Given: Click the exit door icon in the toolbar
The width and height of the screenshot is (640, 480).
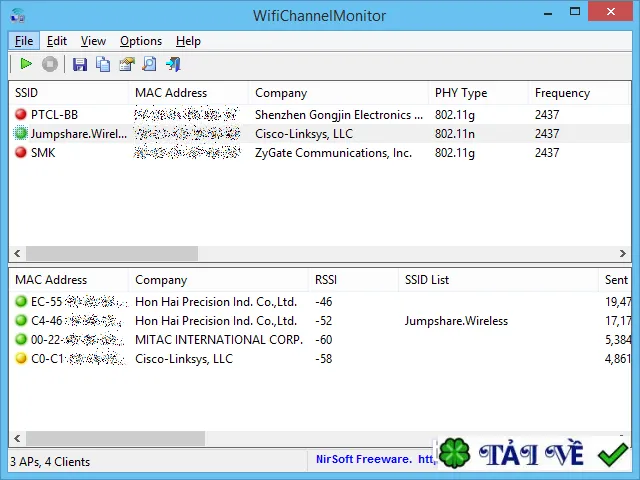Looking at the screenshot, I should coord(173,64).
